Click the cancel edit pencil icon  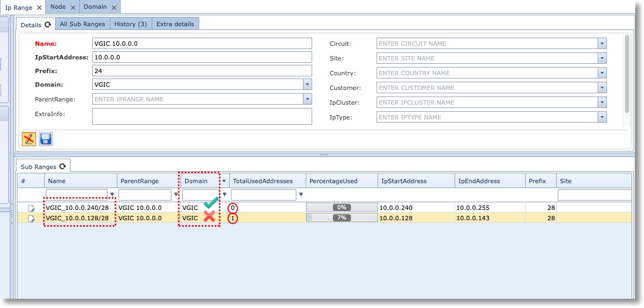click(x=29, y=139)
